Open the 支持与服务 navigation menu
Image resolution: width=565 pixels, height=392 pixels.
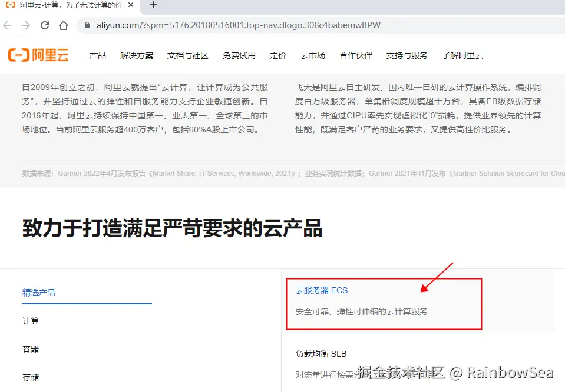[407, 55]
